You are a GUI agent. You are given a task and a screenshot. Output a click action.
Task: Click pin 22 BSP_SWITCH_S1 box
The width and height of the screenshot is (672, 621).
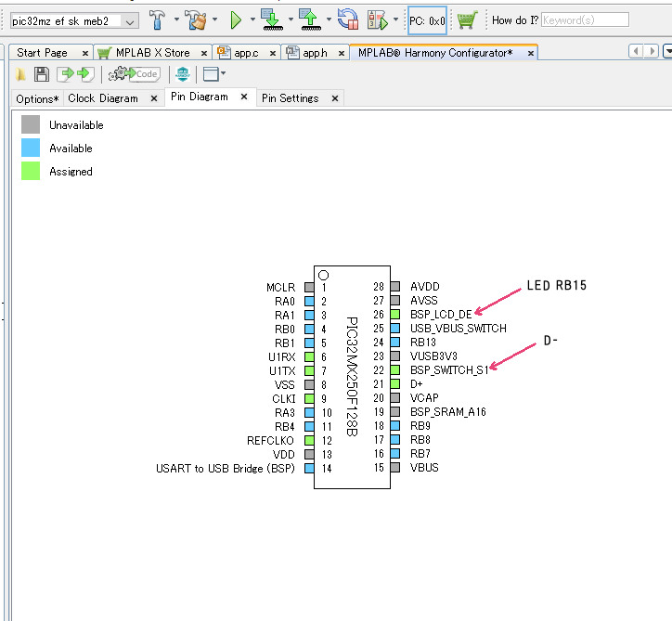(395, 369)
